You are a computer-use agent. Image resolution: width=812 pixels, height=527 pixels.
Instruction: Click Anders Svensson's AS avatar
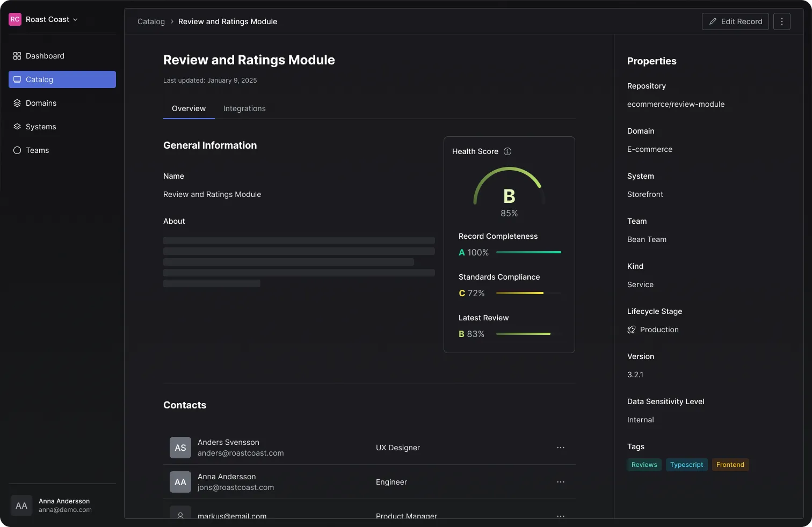pos(180,448)
